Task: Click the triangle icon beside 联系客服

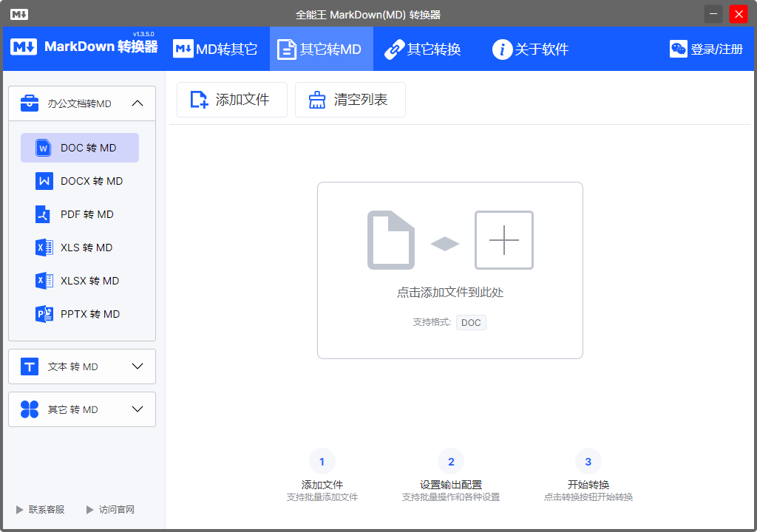Action: coord(19,510)
